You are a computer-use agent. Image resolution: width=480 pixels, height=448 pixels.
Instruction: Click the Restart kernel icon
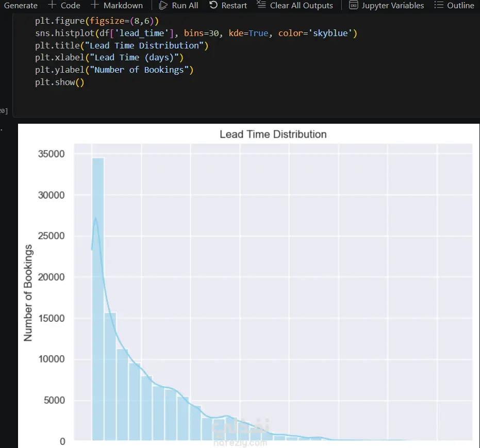click(213, 5)
